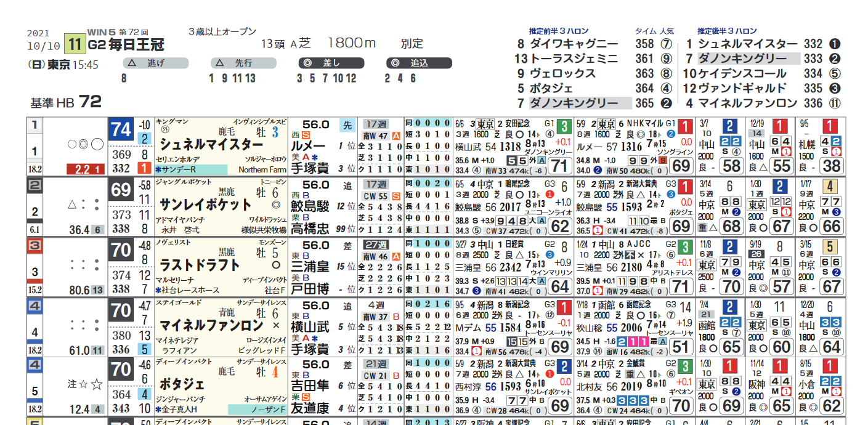This screenshot has width=868, height=425.
Task: Click highlighted ダノンキングリー with time 365
Action: pos(580,103)
